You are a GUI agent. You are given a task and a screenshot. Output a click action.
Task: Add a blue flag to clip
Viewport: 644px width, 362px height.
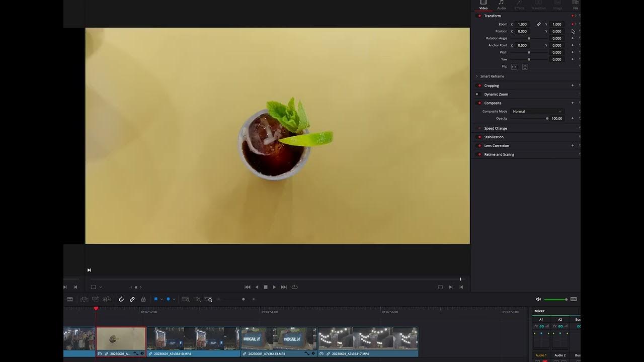coord(156,299)
